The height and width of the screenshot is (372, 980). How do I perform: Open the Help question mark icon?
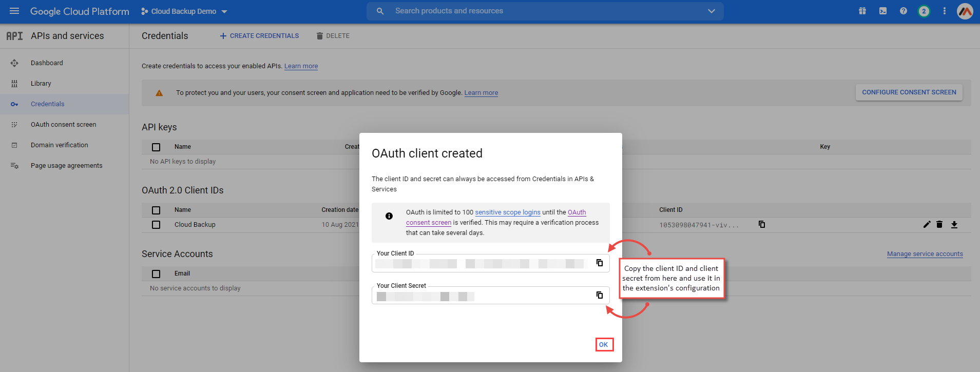pos(904,11)
